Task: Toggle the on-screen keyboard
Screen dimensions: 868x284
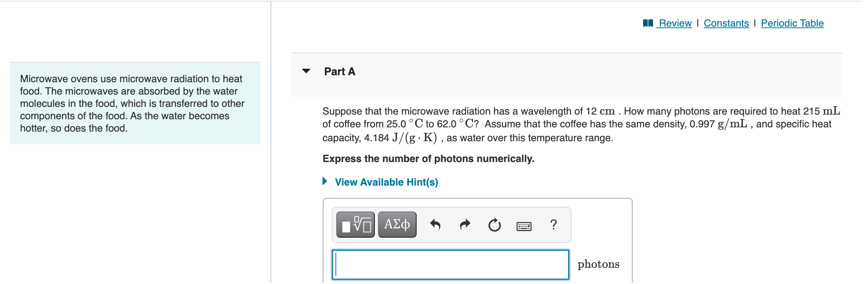Action: (x=524, y=225)
